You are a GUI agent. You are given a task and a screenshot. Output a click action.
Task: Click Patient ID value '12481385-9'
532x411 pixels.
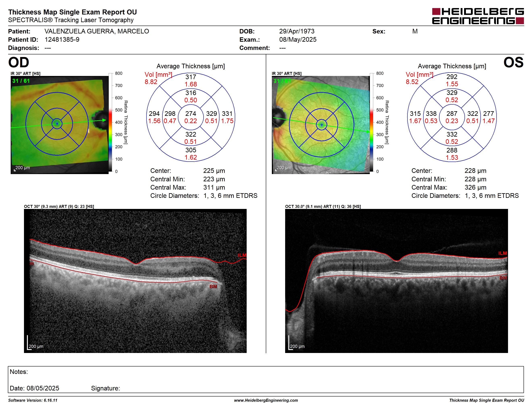(62, 39)
